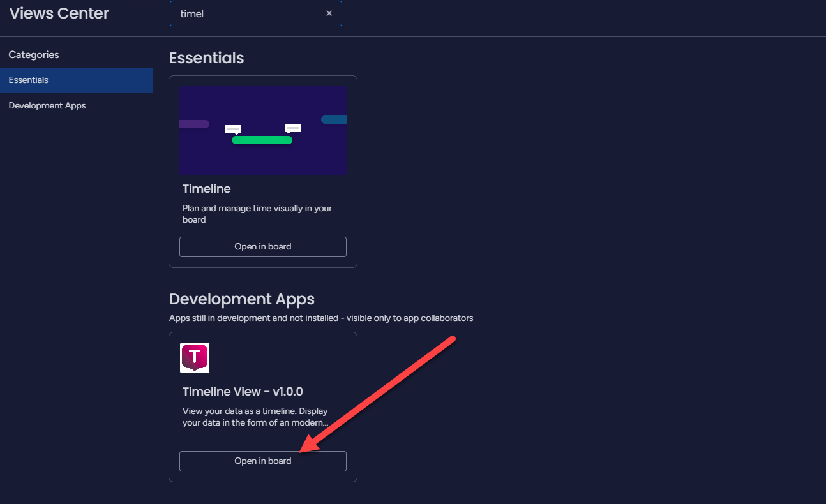The height and width of the screenshot is (504, 826).
Task: Click the Development Apps section heading
Action: pos(242,299)
